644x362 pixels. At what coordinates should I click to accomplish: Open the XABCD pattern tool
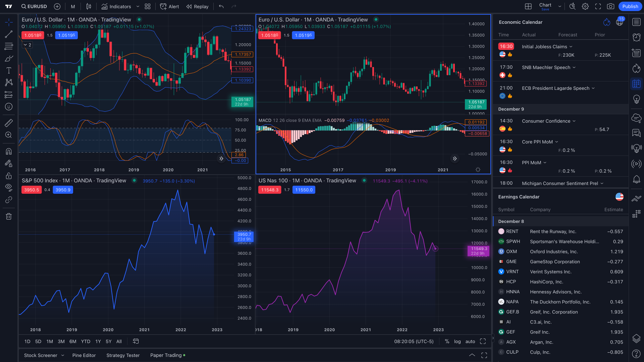pyautogui.click(x=9, y=82)
